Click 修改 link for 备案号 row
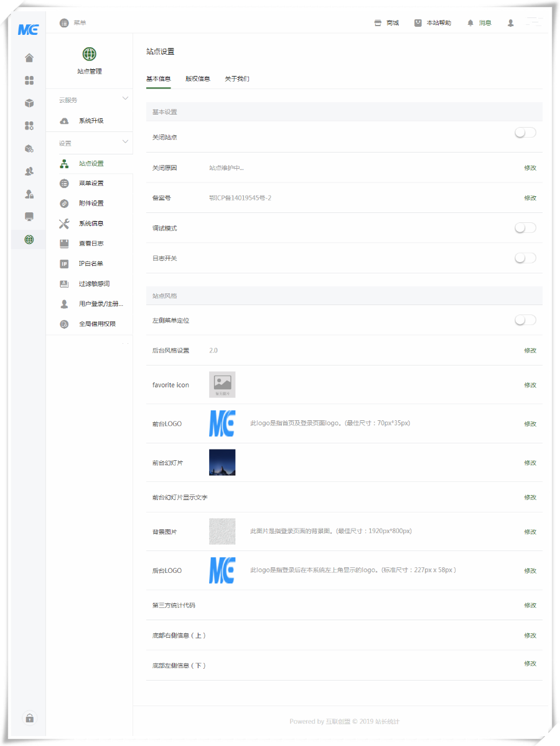 (x=530, y=198)
